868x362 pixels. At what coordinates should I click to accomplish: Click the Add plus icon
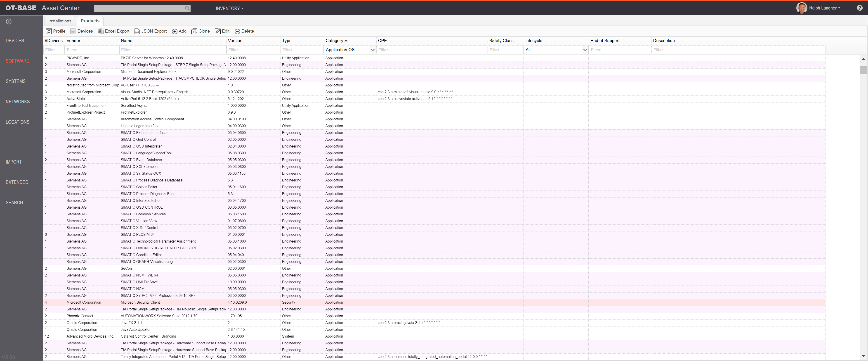[x=175, y=31]
